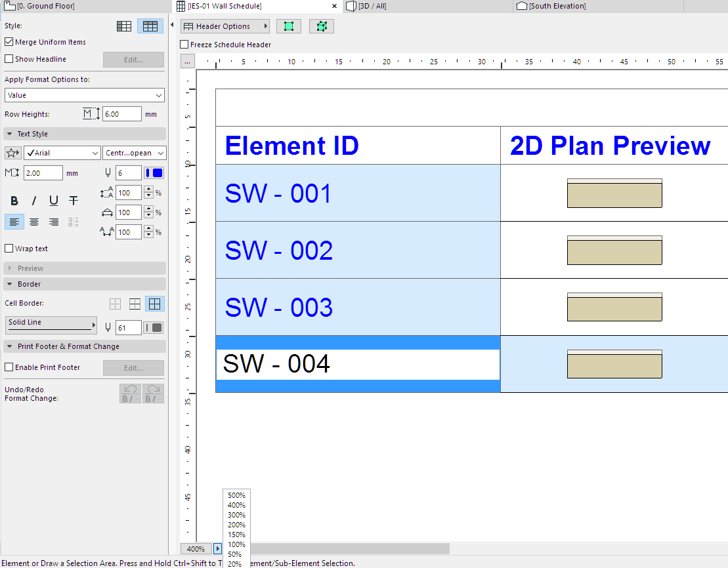728x568 pixels.
Task: Select full grid cell border option
Action: 155,304
